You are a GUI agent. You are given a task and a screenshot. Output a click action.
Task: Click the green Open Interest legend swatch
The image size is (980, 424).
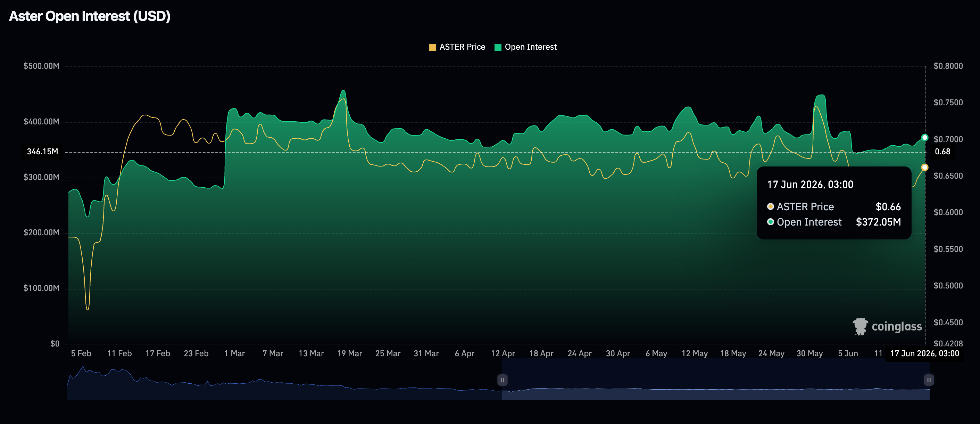pos(498,47)
